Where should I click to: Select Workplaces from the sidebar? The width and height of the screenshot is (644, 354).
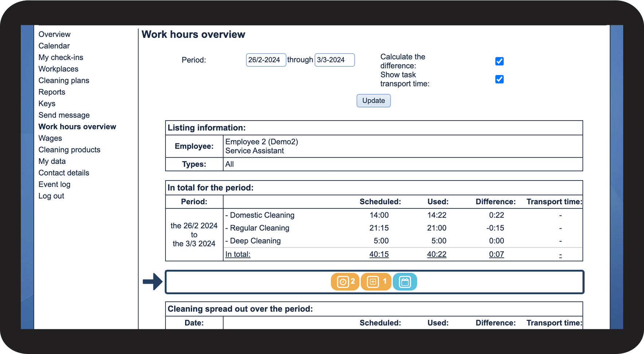point(58,69)
